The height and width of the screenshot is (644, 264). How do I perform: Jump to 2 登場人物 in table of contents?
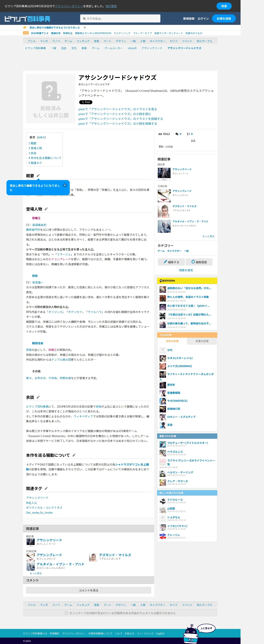[35, 148]
